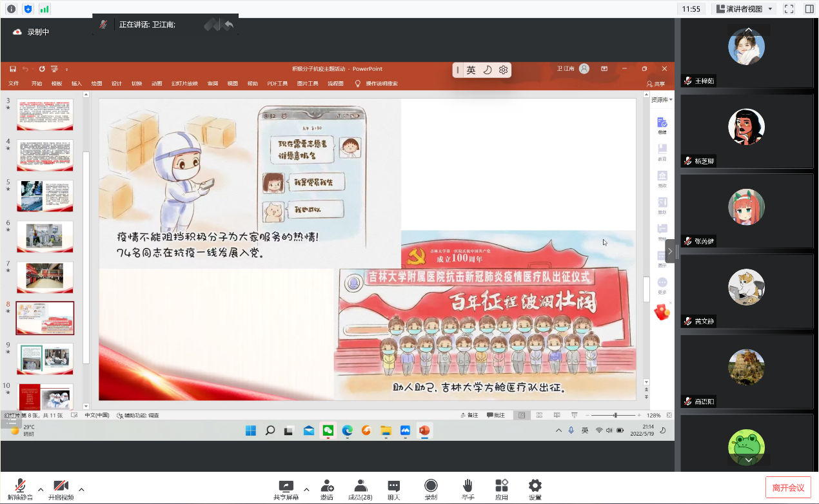The height and width of the screenshot is (504, 819).
Task: Turn on camera with 开启视频
Action: pyautogui.click(x=61, y=487)
